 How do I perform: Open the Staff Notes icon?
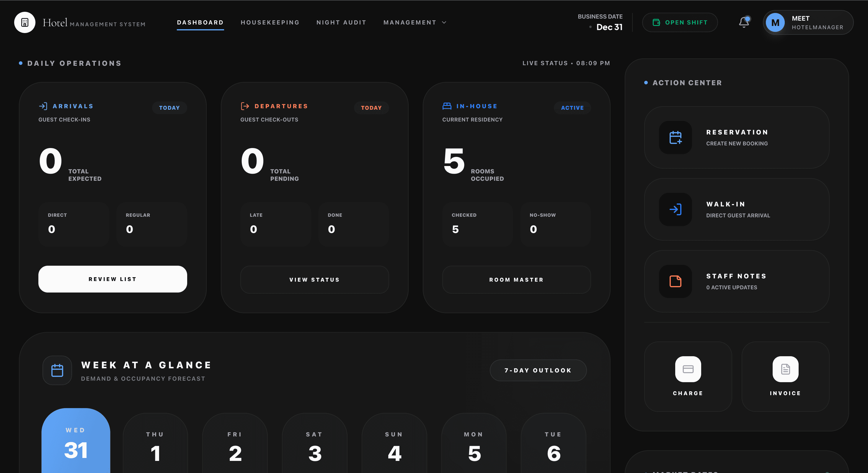click(x=675, y=281)
